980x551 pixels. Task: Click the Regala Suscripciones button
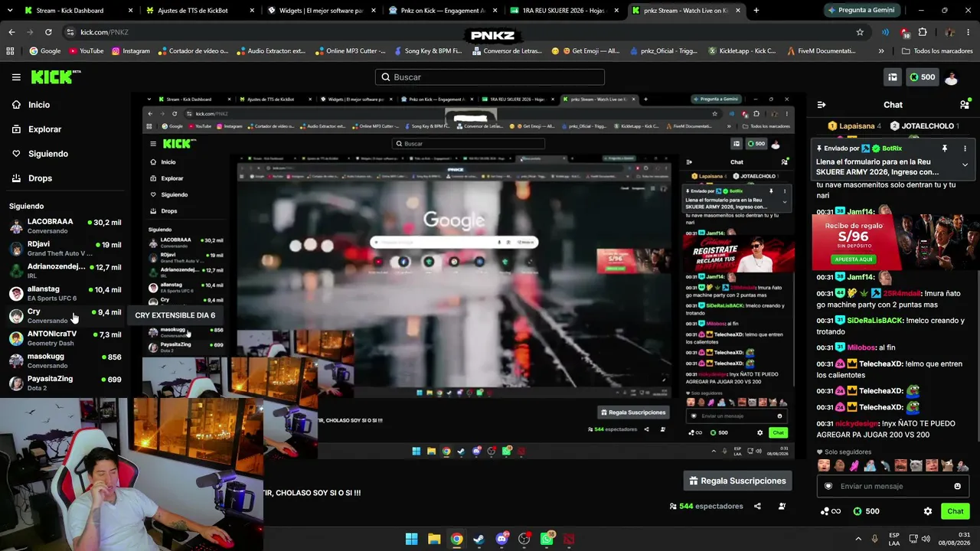737,481
